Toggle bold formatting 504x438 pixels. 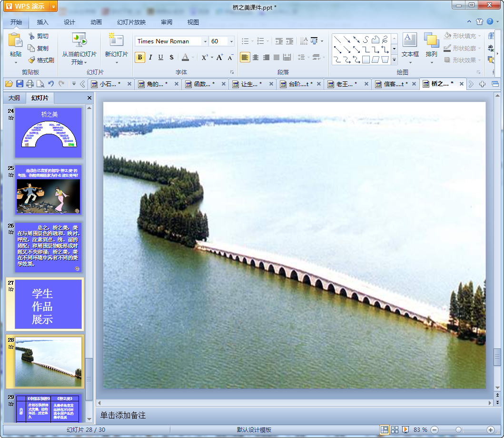tap(140, 57)
